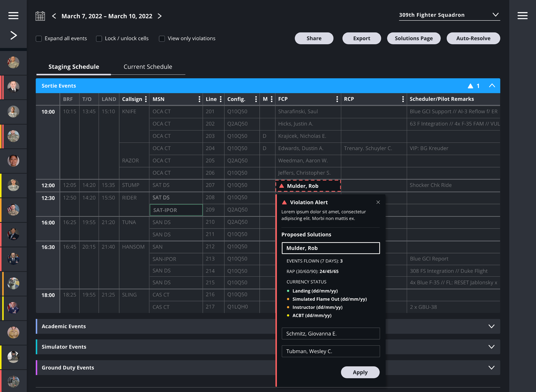The width and height of the screenshot is (536, 392).
Task: Click the Sortie Events violation triangle
Action: point(470,86)
